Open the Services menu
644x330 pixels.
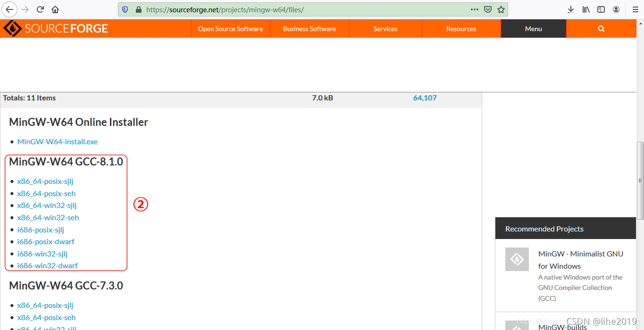click(x=385, y=29)
